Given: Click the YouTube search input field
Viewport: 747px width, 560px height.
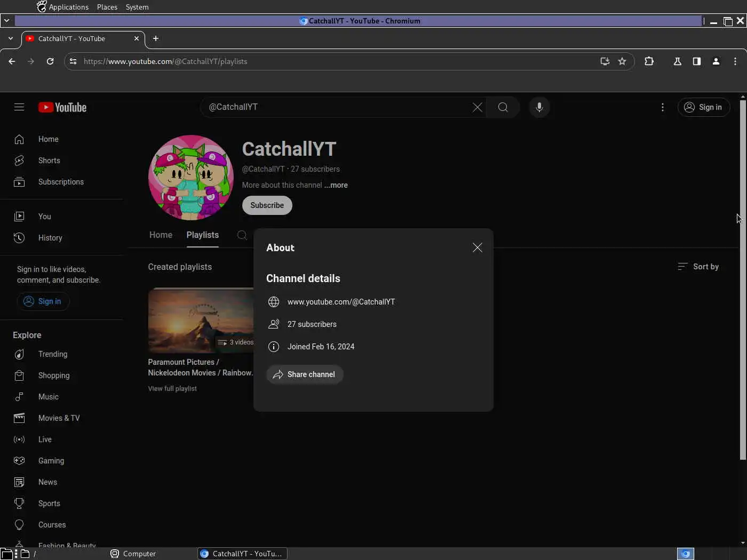Looking at the screenshot, I should 339,107.
